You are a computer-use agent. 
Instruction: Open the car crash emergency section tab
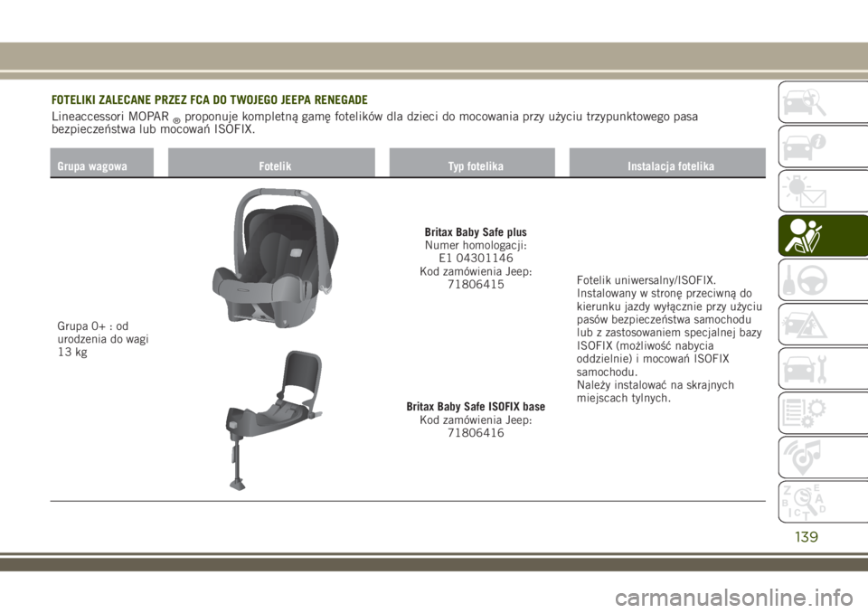point(823,324)
